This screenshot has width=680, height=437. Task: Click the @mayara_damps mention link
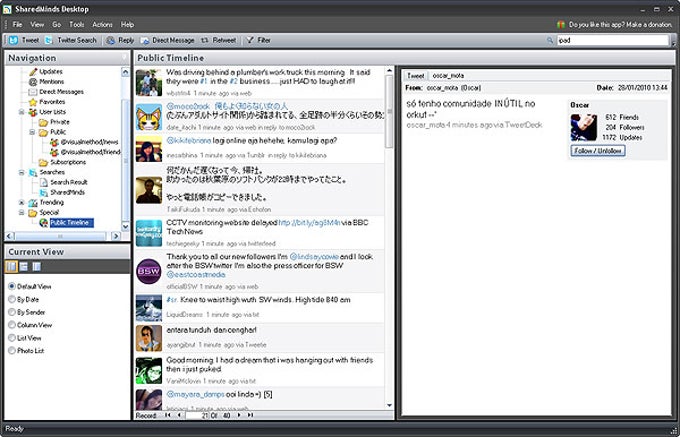click(196, 395)
